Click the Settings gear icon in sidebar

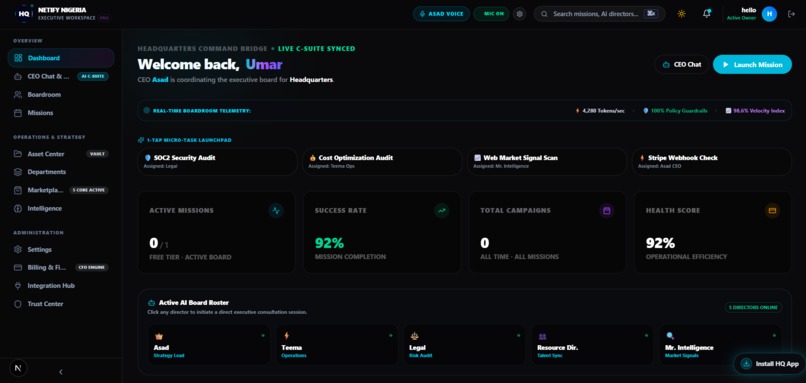click(x=18, y=249)
